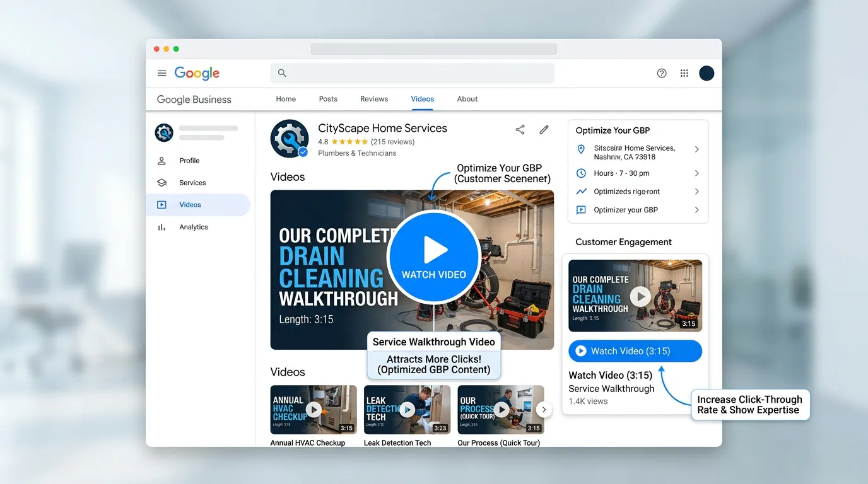Click the Google logo
868x484 pixels.
[197, 73]
